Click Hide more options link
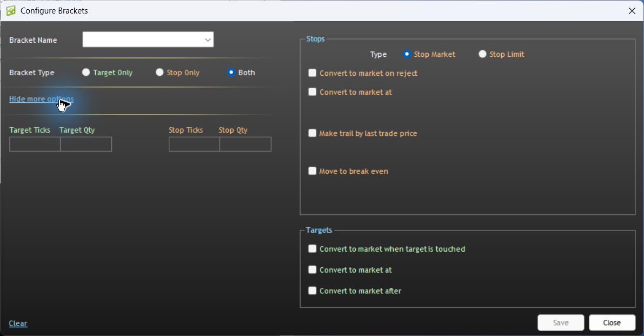The height and width of the screenshot is (336, 644). click(42, 99)
